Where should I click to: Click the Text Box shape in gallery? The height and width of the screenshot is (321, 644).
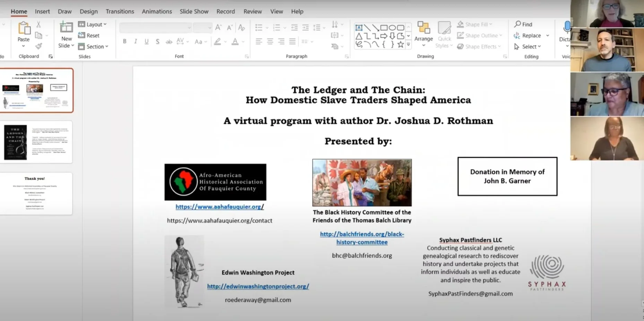point(359,28)
